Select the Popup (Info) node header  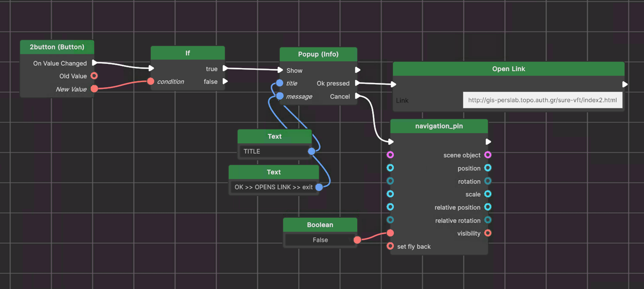click(318, 54)
